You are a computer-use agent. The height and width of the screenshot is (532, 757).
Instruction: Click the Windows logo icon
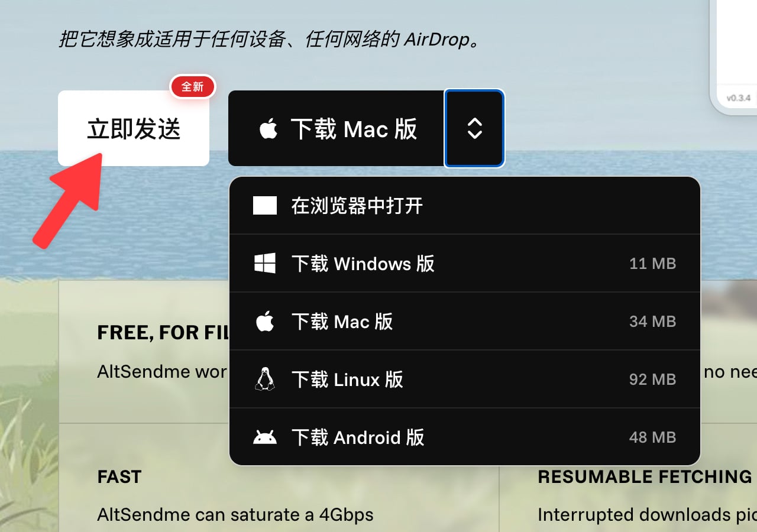[x=265, y=263]
